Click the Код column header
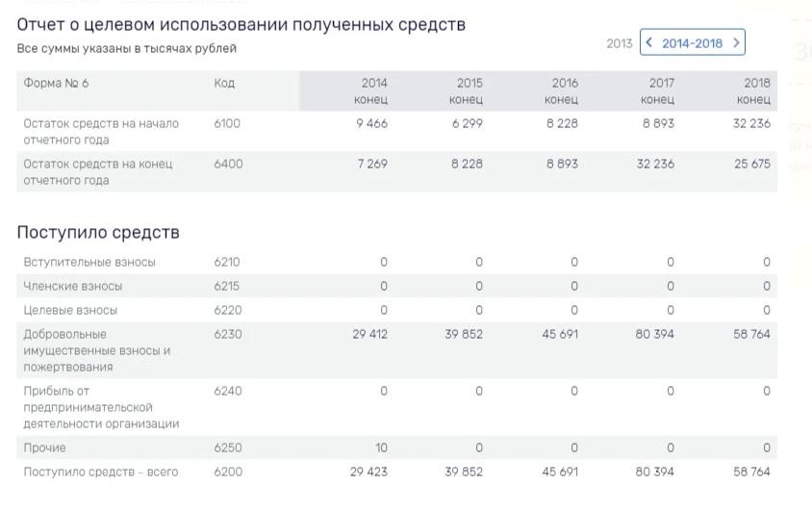 click(224, 84)
